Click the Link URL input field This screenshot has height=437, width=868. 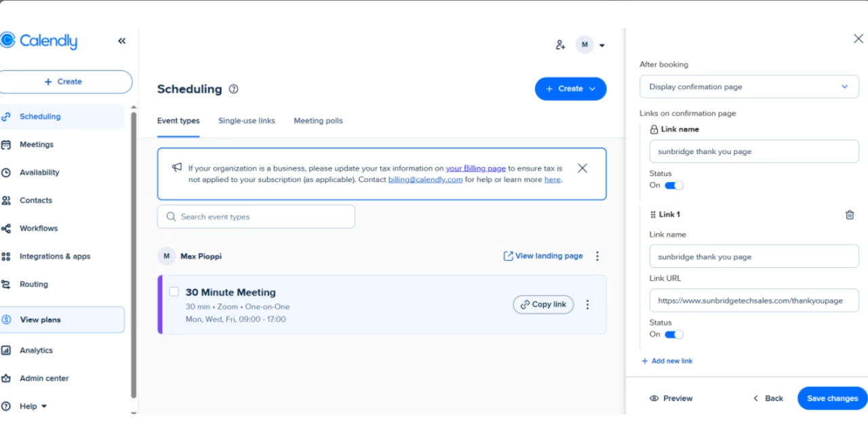pos(754,301)
